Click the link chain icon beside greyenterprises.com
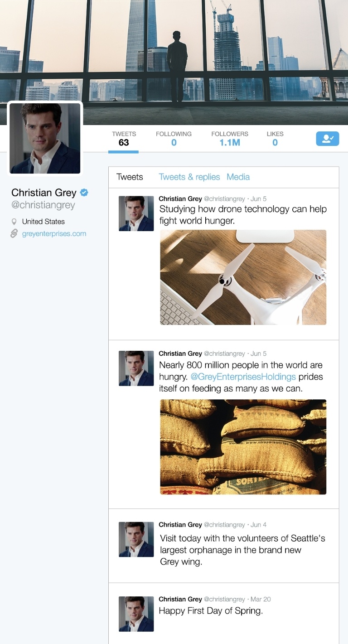 tap(14, 234)
